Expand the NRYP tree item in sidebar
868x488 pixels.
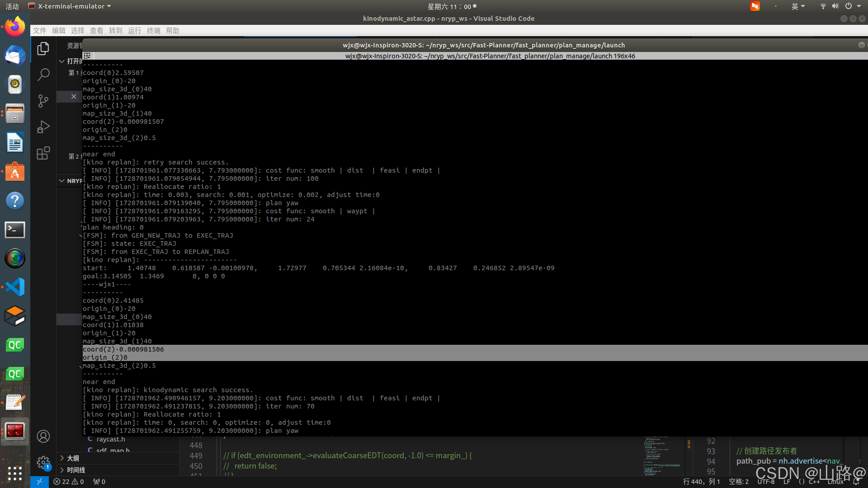coord(62,181)
